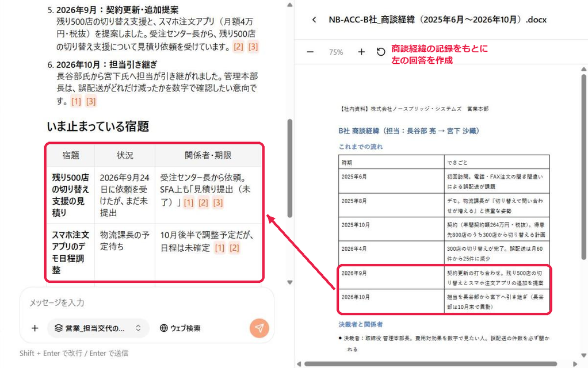The image size is (588, 368).
Task: Open the 営業_担当交代の... project dropdown
Action: (98, 328)
